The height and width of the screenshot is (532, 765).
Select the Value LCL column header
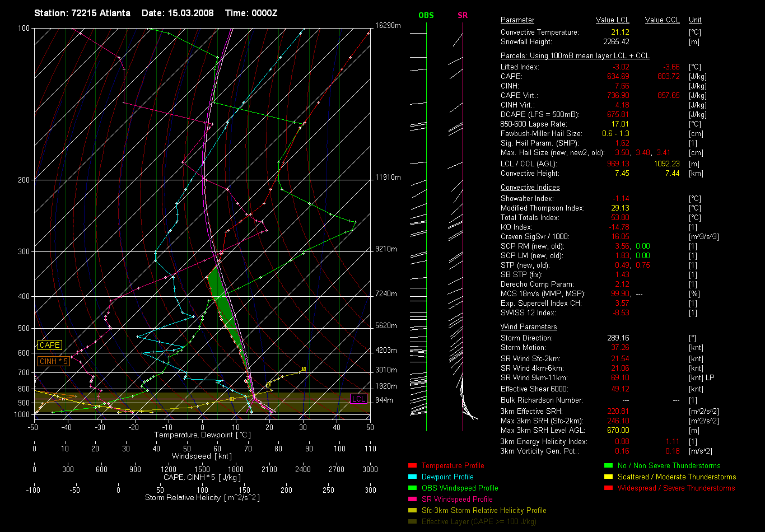tap(613, 20)
